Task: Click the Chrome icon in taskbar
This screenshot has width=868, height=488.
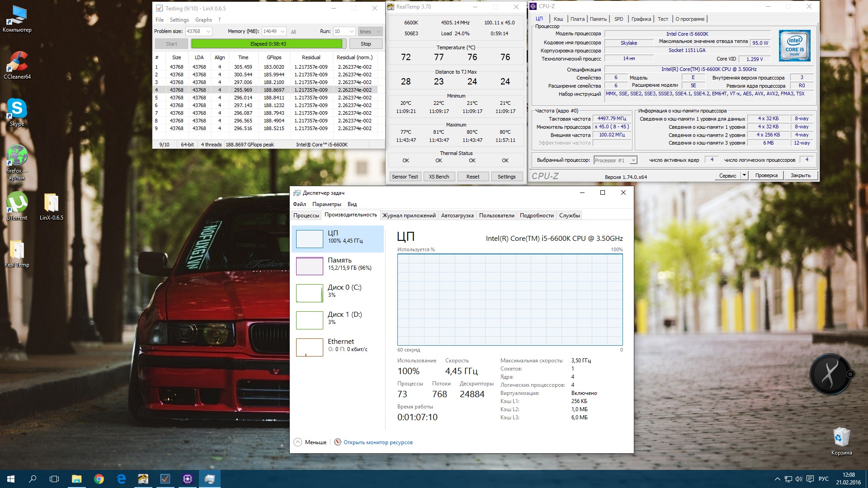Action: pos(99,479)
